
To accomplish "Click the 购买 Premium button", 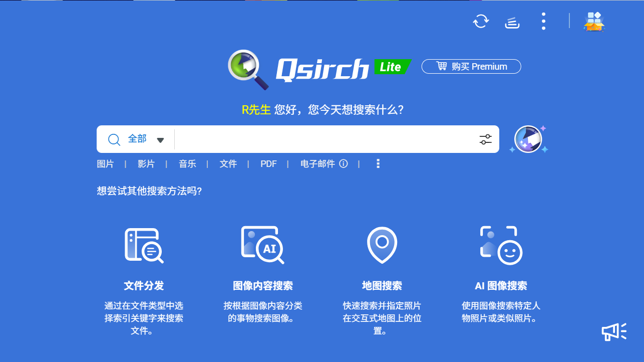I will [x=471, y=66].
